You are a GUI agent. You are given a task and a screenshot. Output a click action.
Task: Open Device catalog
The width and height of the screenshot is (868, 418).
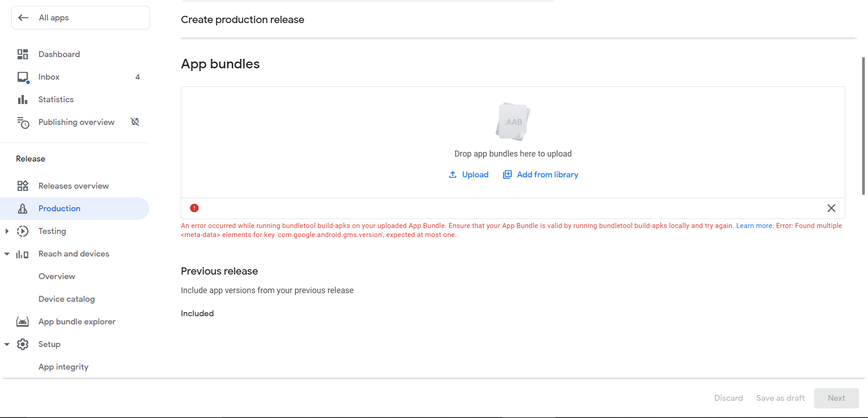point(66,299)
